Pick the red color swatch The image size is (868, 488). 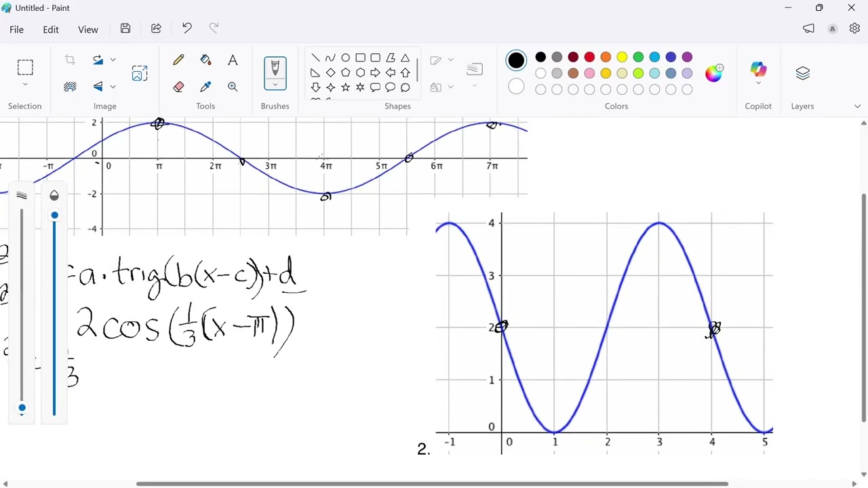(x=589, y=57)
